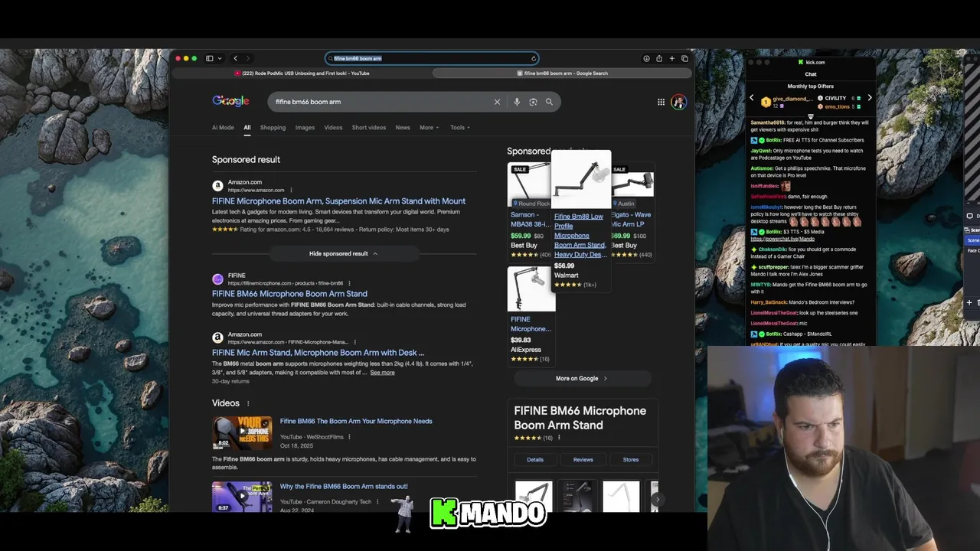Open FIFINE Mic Arm Stand Amazon link
Image resolution: width=980 pixels, height=551 pixels.
click(x=318, y=353)
